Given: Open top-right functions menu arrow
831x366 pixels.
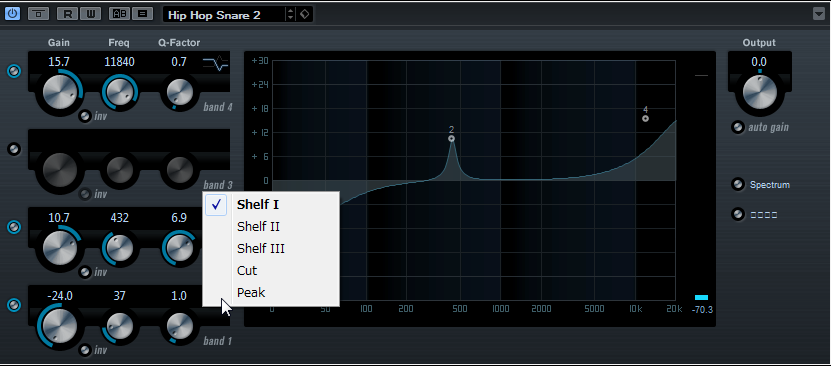Looking at the screenshot, I should coord(819,14).
